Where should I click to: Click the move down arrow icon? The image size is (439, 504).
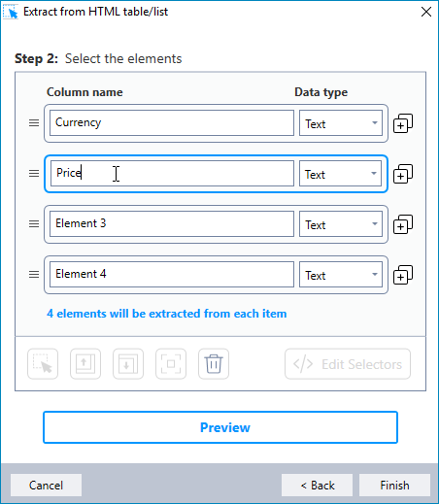(x=128, y=364)
